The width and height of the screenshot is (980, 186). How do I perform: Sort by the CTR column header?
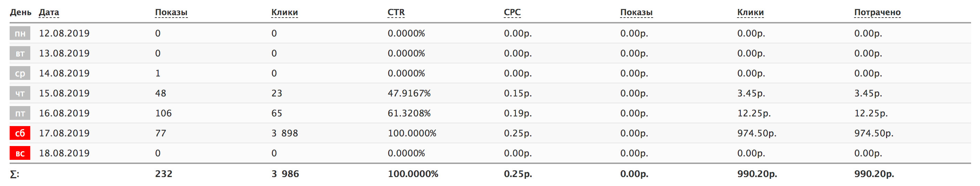pos(396,13)
